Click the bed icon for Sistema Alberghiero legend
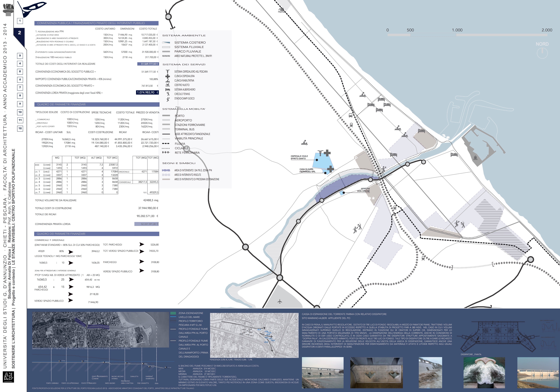560x392 pixels. (x=168, y=90)
